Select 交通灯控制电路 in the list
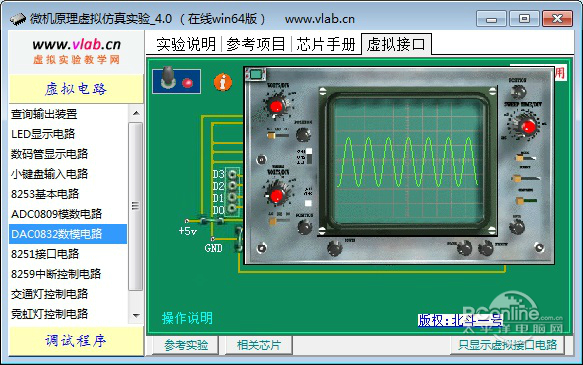The width and height of the screenshot is (583, 365). tap(68, 294)
